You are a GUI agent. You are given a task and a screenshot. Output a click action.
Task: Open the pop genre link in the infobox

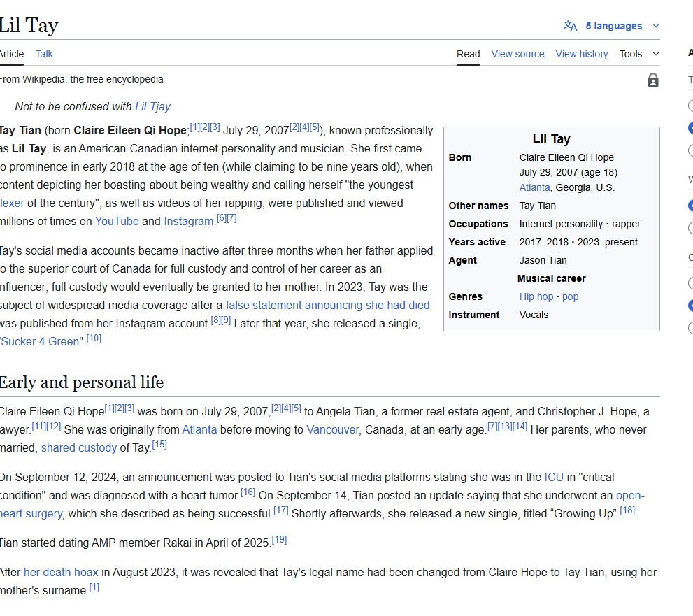pyautogui.click(x=570, y=296)
